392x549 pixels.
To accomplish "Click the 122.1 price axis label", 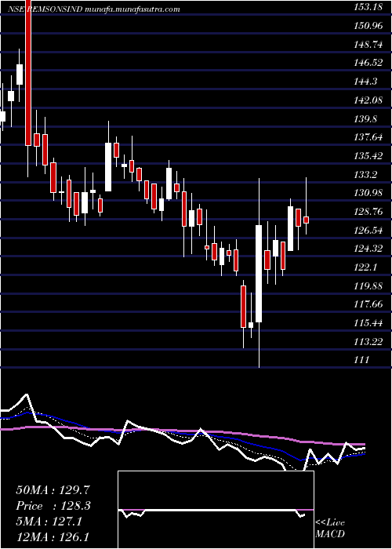I will click(x=366, y=267).
